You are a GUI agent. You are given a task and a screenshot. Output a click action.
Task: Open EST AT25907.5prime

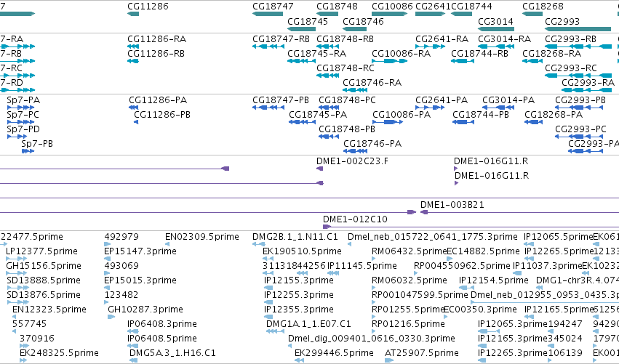pyautogui.click(x=422, y=353)
